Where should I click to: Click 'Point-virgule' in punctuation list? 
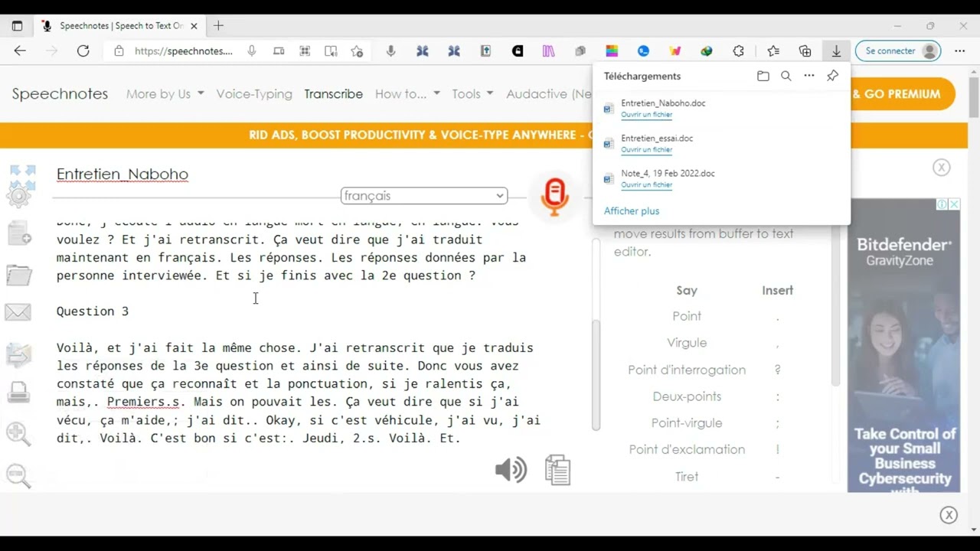687,422
